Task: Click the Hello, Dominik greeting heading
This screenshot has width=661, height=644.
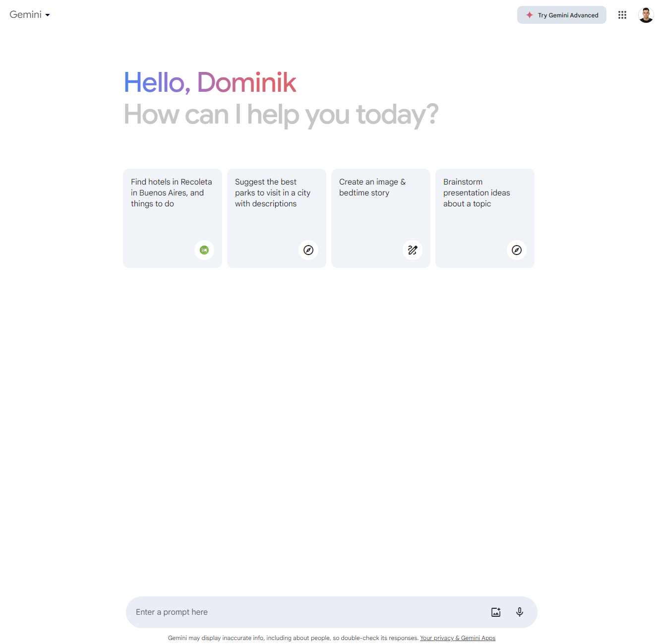Action: [x=210, y=82]
